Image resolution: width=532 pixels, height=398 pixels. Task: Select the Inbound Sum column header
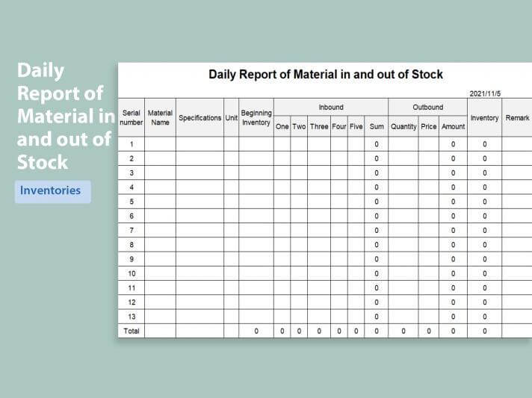377,126
